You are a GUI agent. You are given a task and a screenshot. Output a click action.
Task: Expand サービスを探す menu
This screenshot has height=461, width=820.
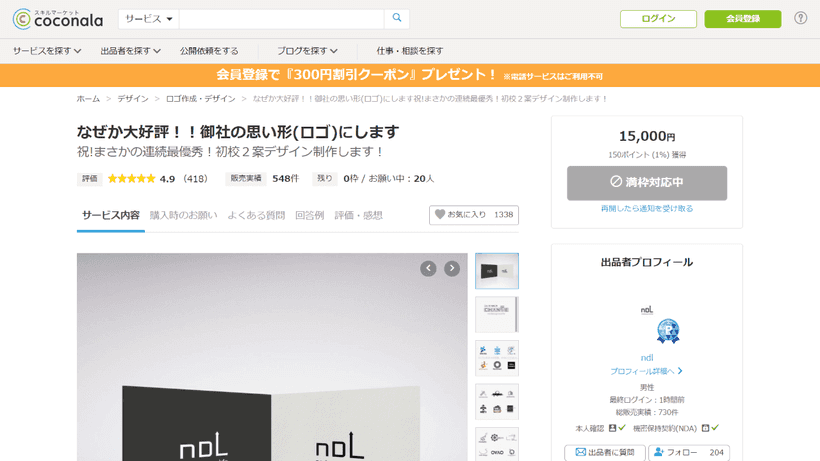(47, 51)
